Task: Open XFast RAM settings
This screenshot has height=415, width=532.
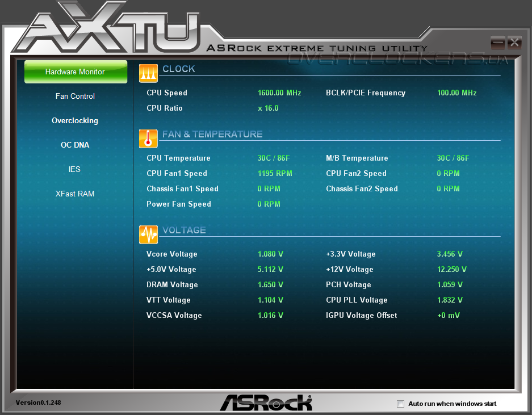Action: tap(74, 194)
